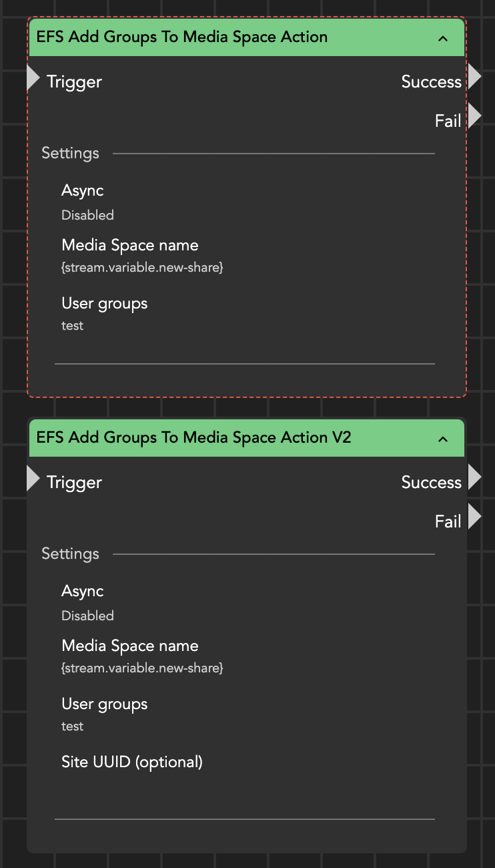The image size is (495, 868).
Task: Click Success output arrow on the V2 node
Action: (474, 477)
